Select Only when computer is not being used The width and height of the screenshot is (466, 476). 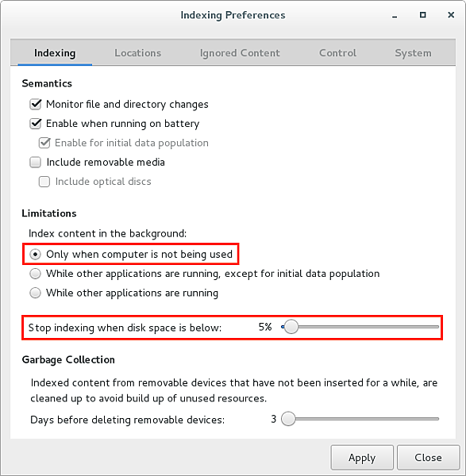pyautogui.click(x=35, y=254)
